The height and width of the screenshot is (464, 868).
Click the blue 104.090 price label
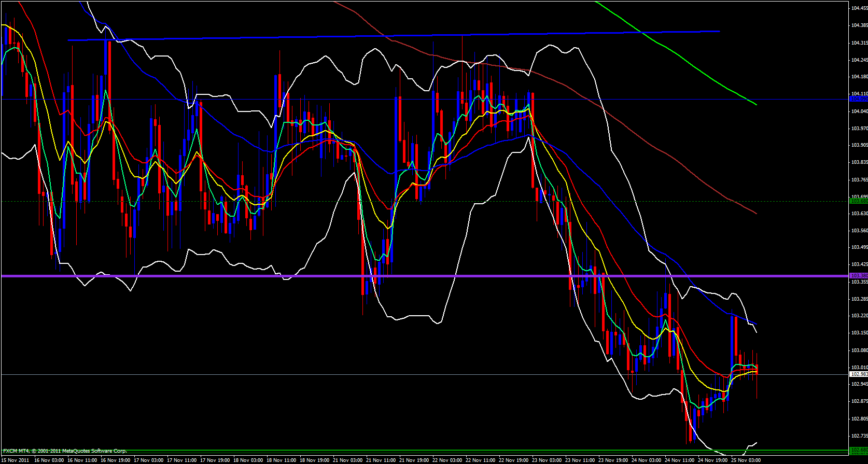(858, 99)
